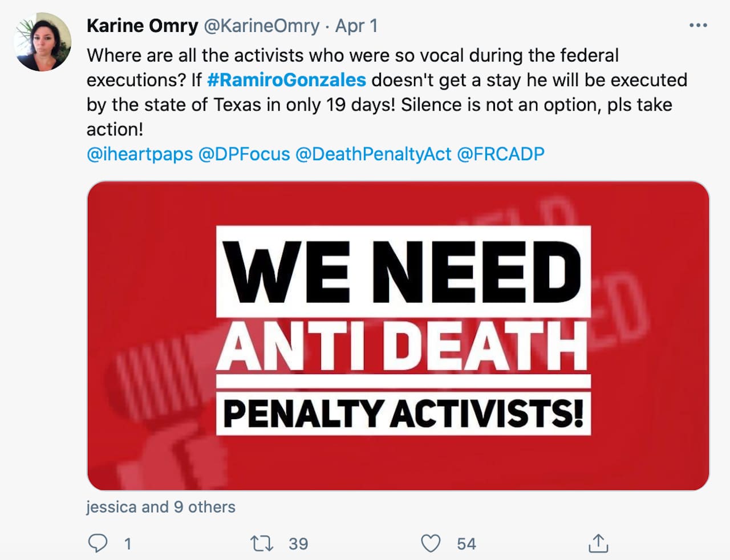This screenshot has width=730, height=560.
Task: View 'jessica and 9 others' likers list
Action: 160,507
